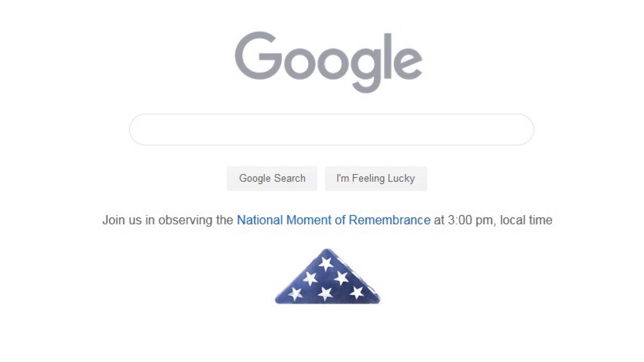
Task: Click the topmost star on the flag
Action: pyautogui.click(x=325, y=263)
